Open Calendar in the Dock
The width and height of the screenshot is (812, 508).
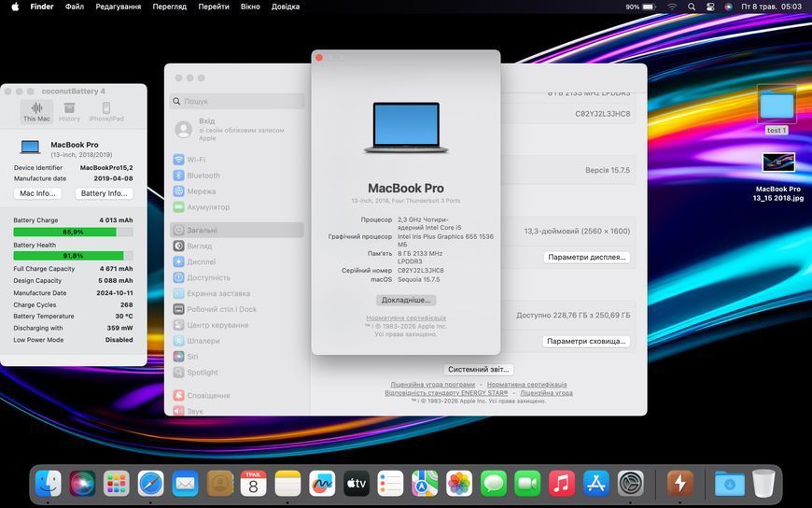[253, 484]
